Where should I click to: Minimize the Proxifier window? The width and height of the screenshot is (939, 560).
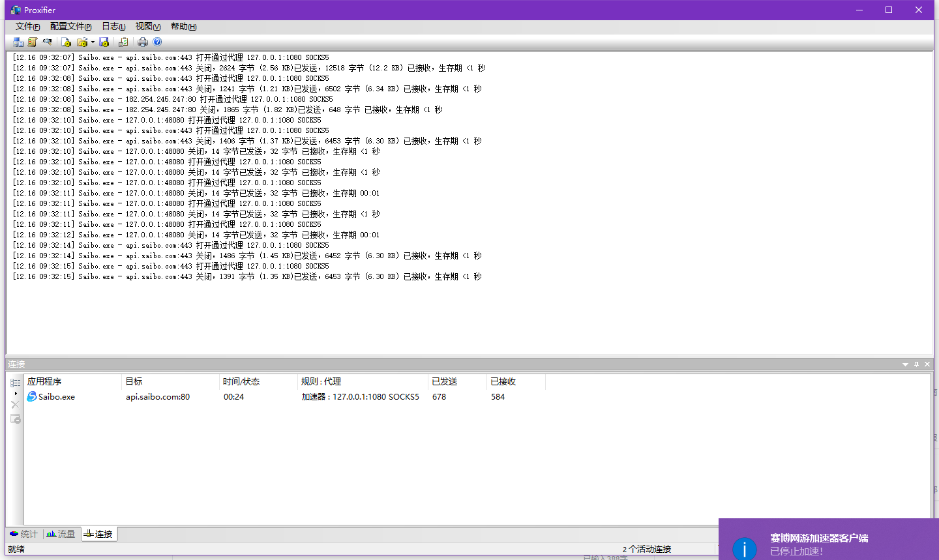point(859,10)
